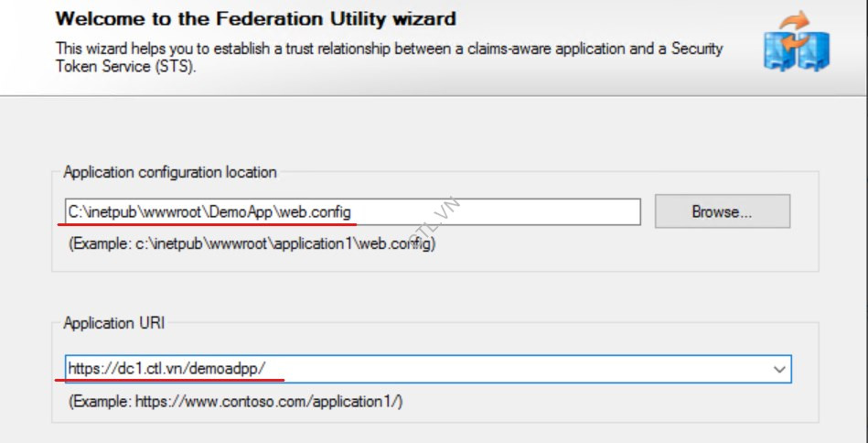Focus the application configuration location field
868x443 pixels.
(494, 212)
